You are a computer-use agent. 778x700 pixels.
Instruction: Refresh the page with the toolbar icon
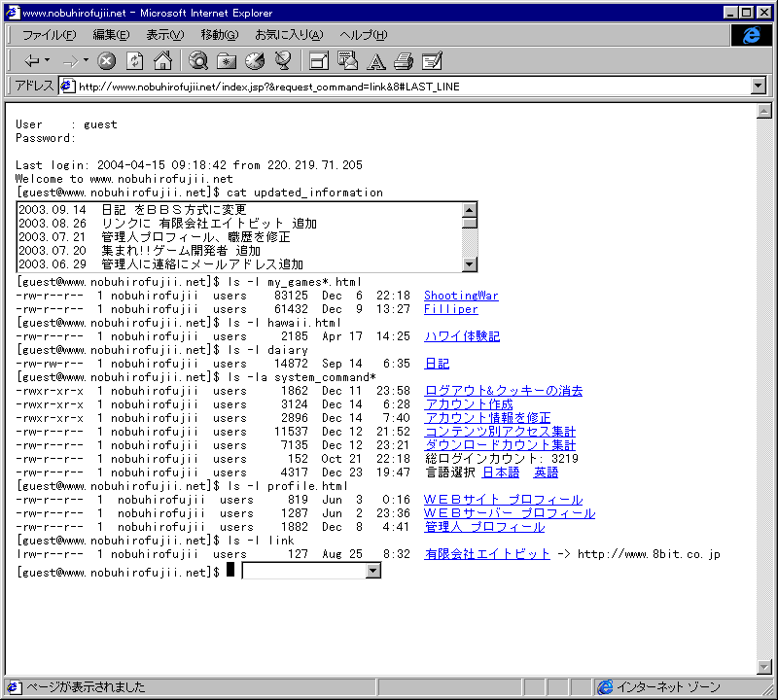[135, 61]
